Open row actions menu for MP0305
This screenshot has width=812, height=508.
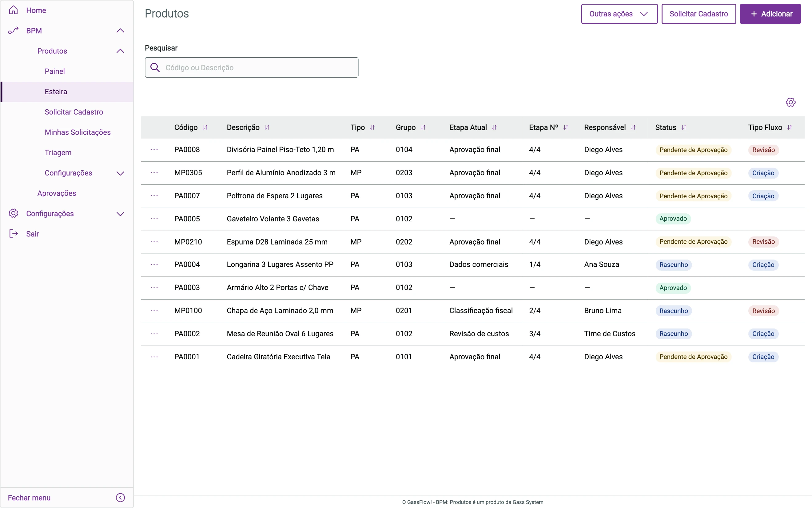pyautogui.click(x=154, y=173)
